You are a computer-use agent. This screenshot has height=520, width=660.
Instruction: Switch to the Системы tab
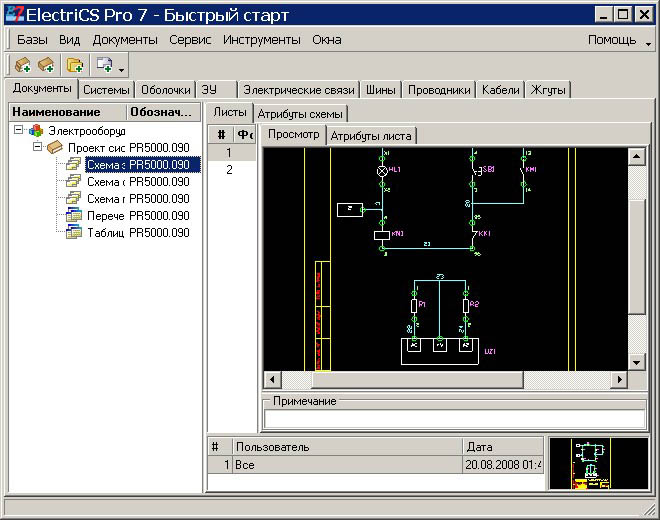106,90
